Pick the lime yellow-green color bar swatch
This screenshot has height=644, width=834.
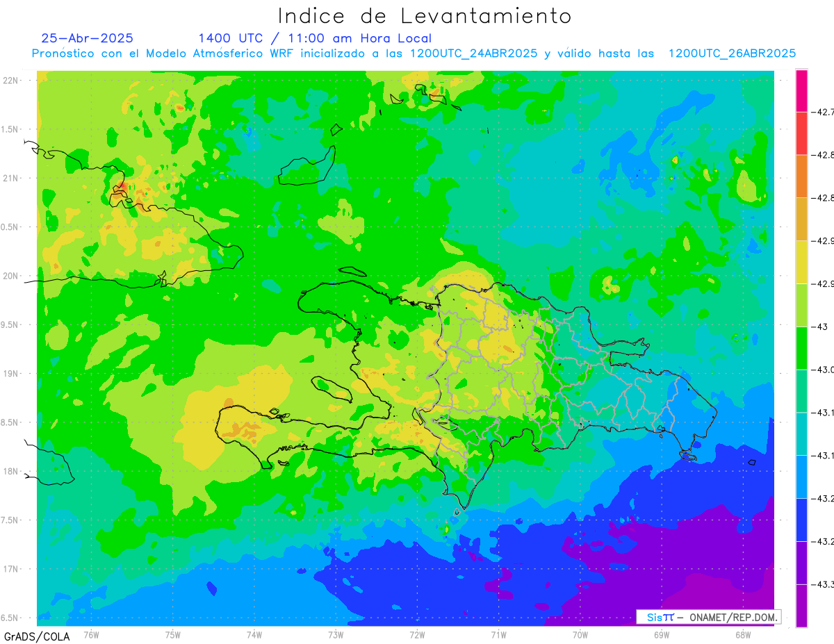801,305
